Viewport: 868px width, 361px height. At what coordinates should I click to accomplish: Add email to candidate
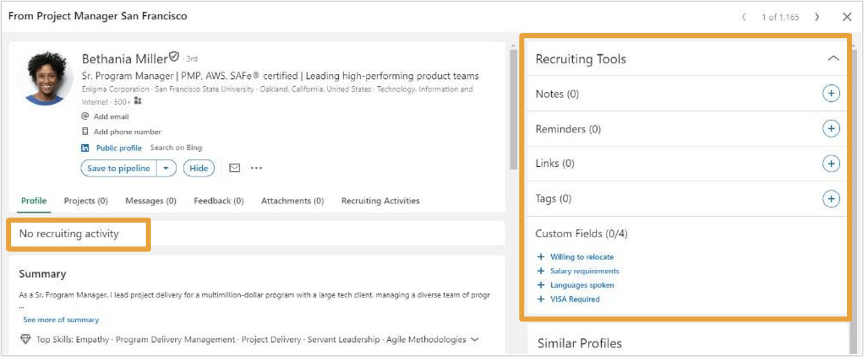[x=111, y=117]
